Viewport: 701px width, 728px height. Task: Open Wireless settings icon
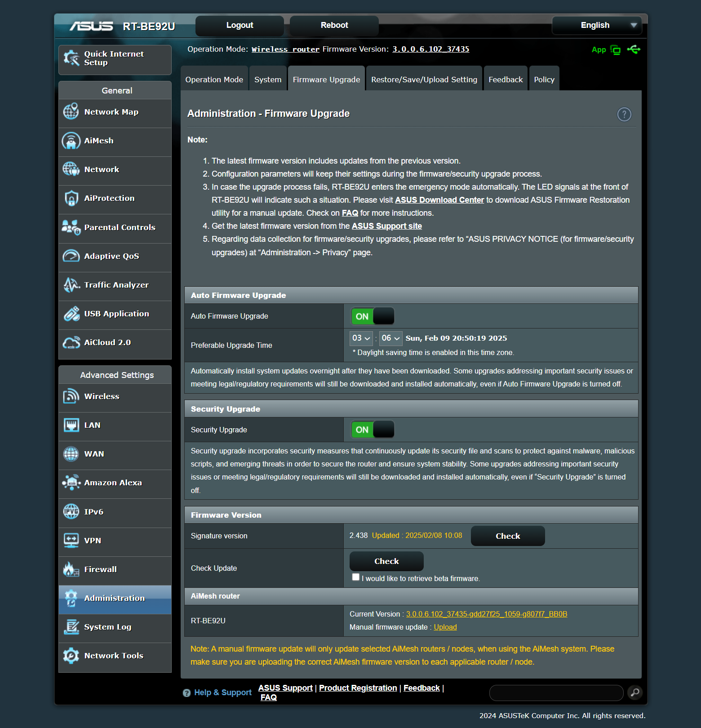tap(71, 396)
